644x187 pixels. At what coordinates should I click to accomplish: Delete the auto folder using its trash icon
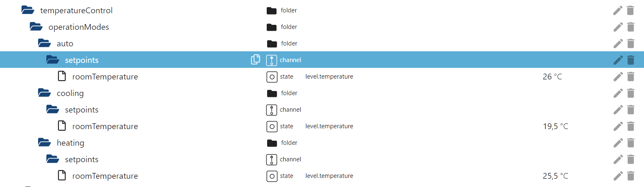click(x=630, y=43)
